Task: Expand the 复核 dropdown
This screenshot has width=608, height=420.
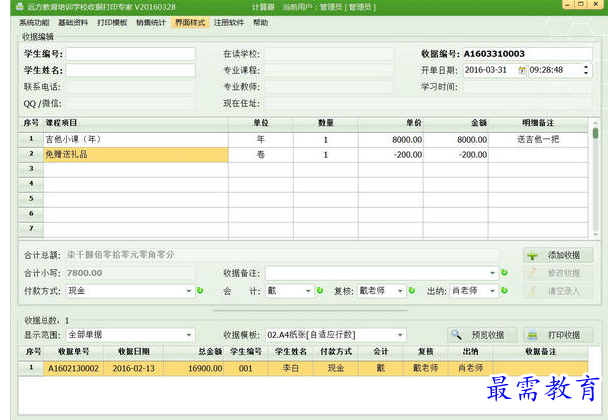Action: pos(400,291)
